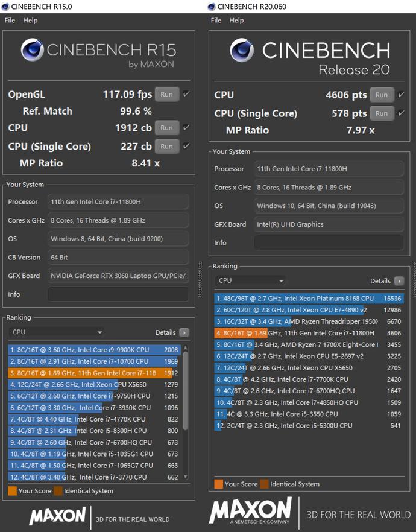Select the Intel Core i7-4770K ranking row
This screenshot has width=416, height=532.
pos(94,419)
